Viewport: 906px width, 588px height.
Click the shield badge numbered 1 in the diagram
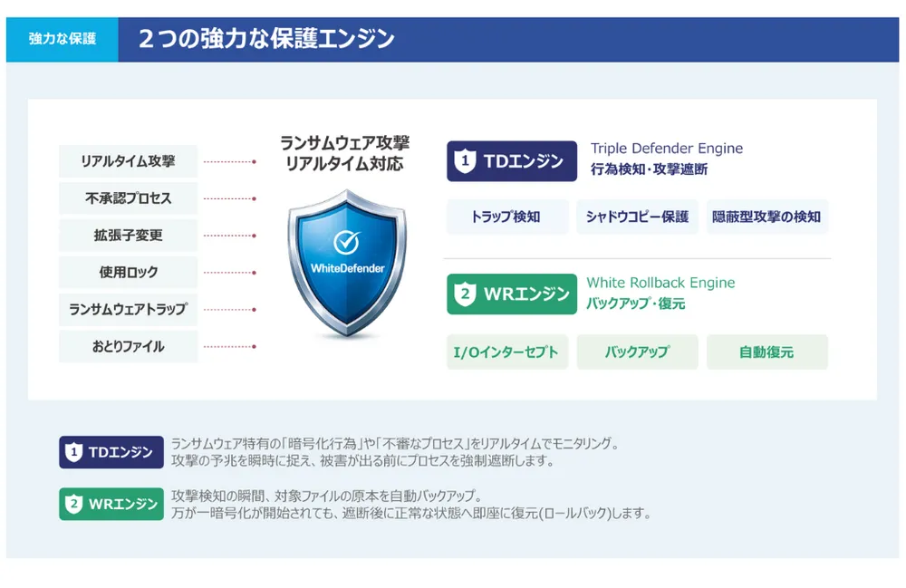(465, 160)
